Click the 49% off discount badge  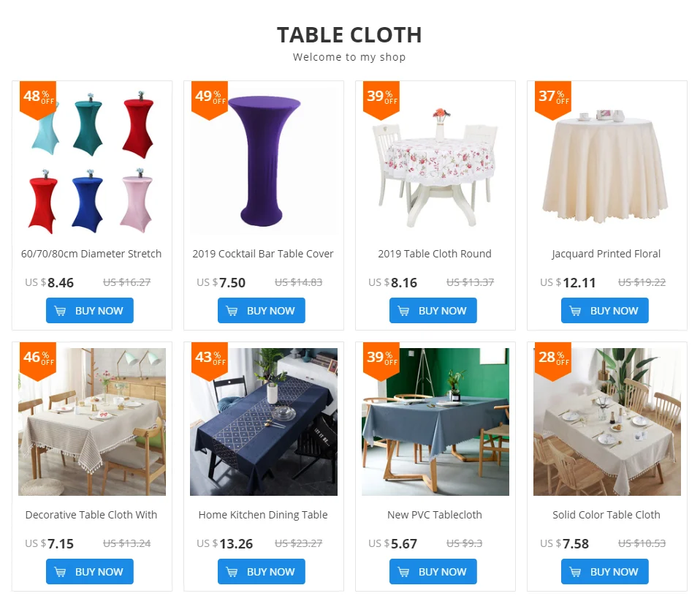[x=210, y=99]
